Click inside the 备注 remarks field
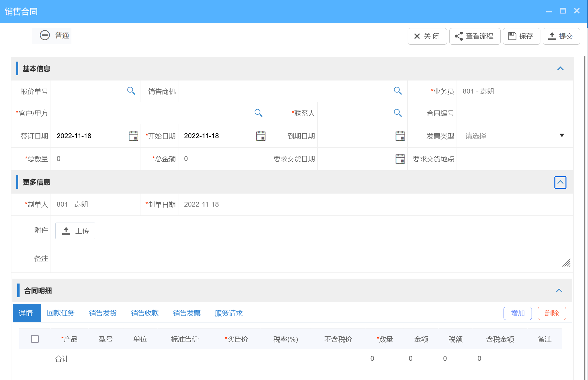The image size is (588, 380). click(261, 258)
